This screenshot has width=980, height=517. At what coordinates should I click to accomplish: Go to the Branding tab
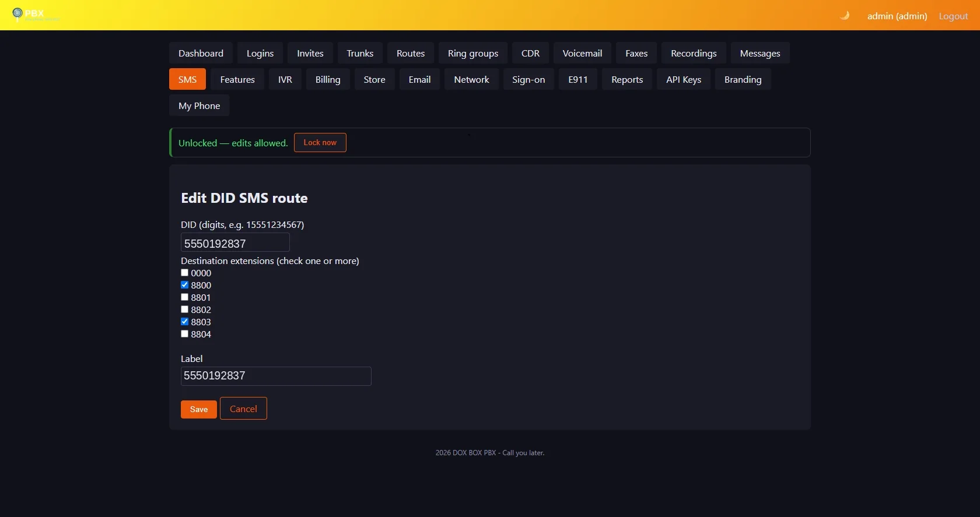743,79
